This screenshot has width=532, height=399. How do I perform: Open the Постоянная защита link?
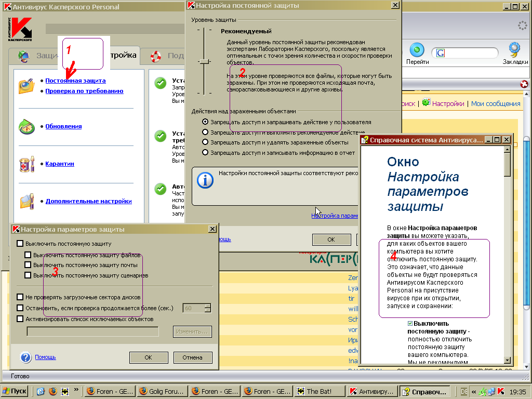[x=75, y=81]
